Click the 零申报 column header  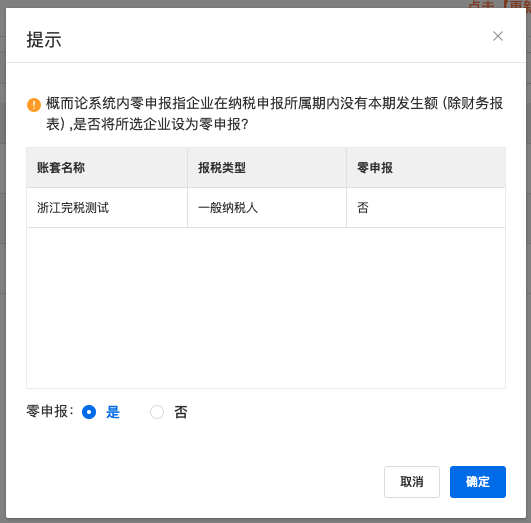pos(426,167)
